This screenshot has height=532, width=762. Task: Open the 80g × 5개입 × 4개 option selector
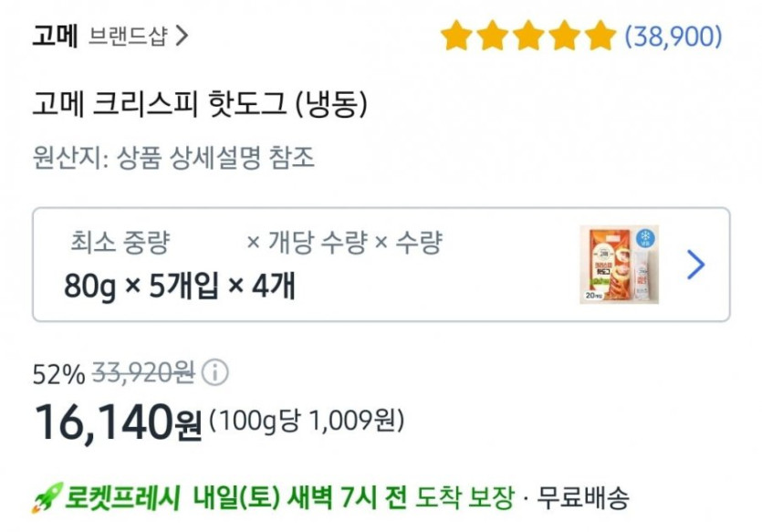click(180, 287)
